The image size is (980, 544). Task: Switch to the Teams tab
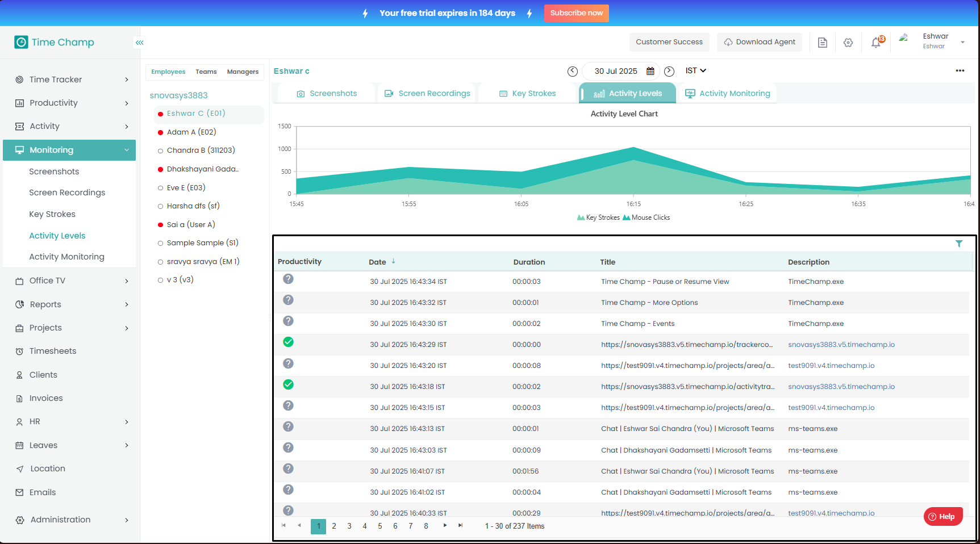[x=206, y=72]
